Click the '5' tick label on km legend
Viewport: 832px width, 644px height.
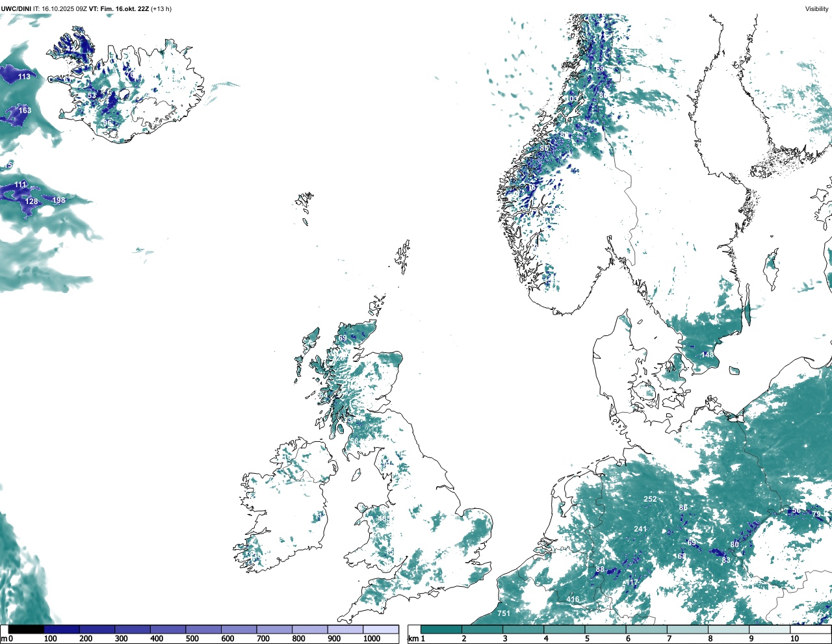[587, 639]
